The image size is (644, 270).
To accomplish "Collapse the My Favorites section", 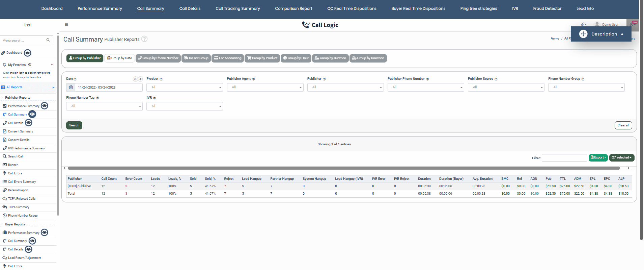I will tap(52, 65).
